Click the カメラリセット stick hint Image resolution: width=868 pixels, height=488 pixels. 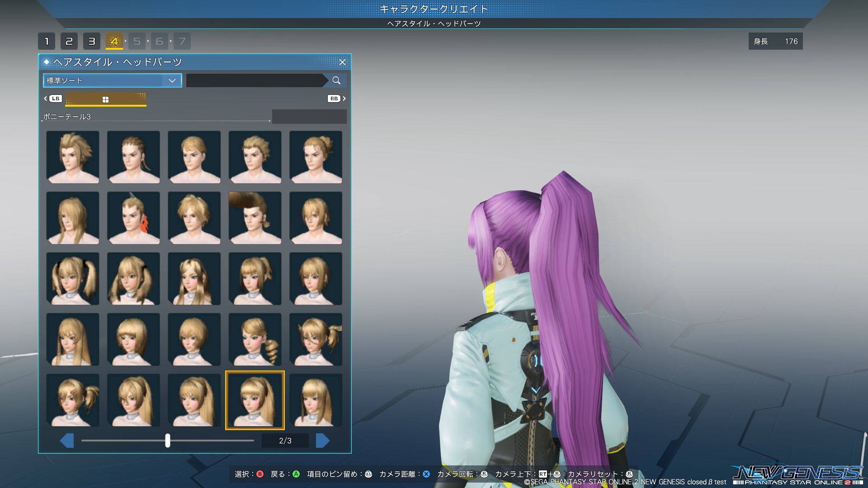point(600,474)
